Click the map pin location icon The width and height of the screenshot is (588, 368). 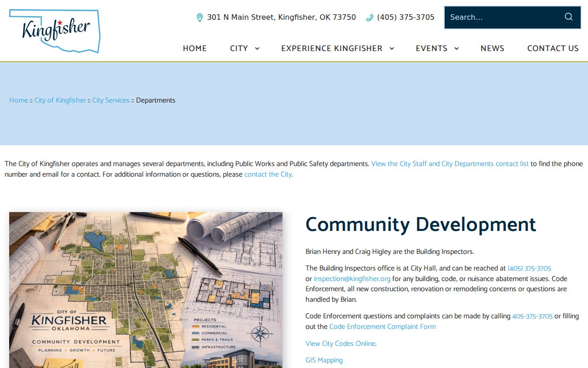point(200,17)
